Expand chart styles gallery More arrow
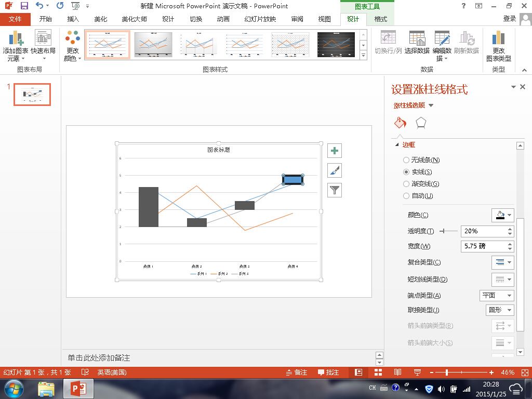Image resolution: width=532 pixels, height=399 pixels. pos(363,55)
